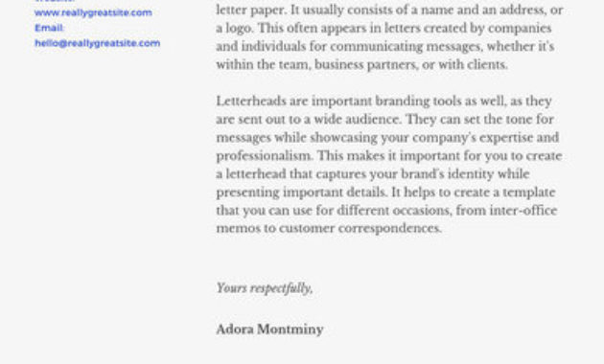This screenshot has width=604, height=364.
Task: Click the word 'professionalism' in second paragraph
Action: coord(264,156)
